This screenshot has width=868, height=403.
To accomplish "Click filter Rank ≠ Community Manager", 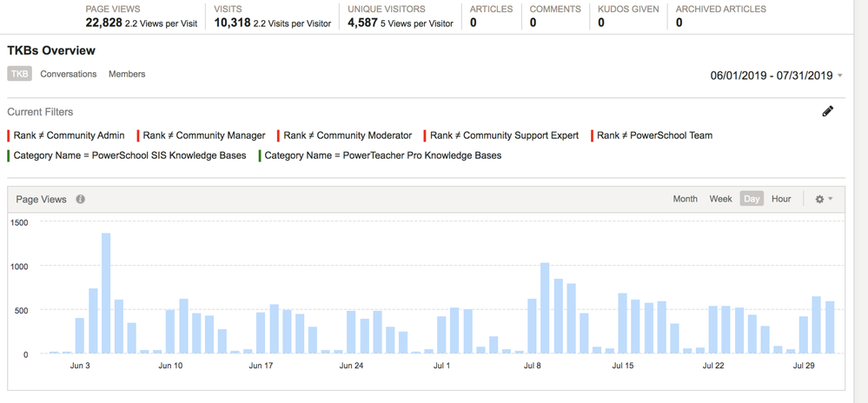I will (201, 135).
